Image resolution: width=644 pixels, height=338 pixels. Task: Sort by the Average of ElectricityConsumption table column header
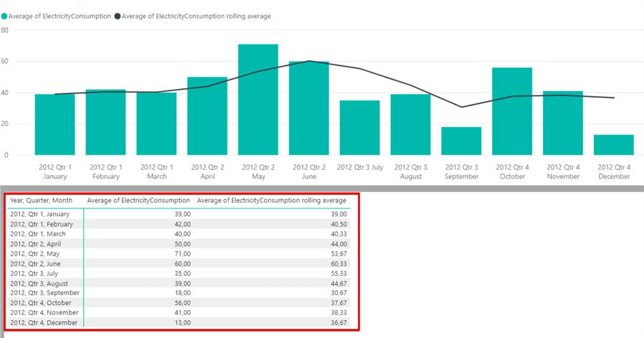pyautogui.click(x=138, y=201)
